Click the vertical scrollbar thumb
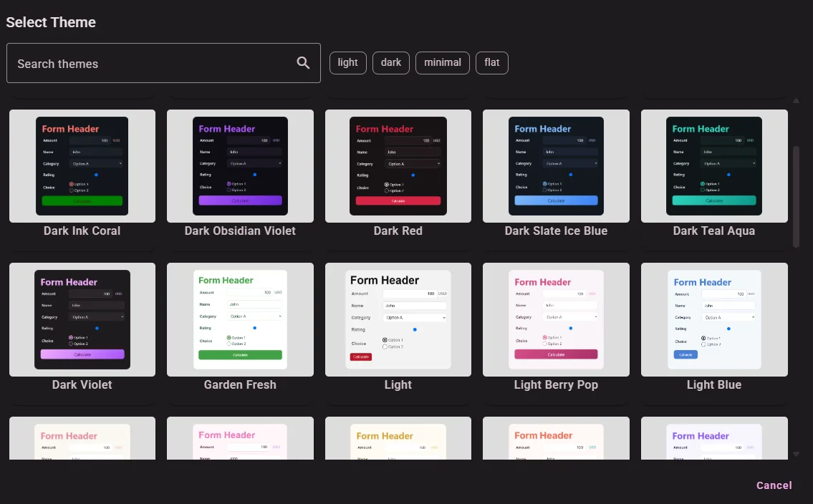This screenshot has width=813, height=504. 796,197
